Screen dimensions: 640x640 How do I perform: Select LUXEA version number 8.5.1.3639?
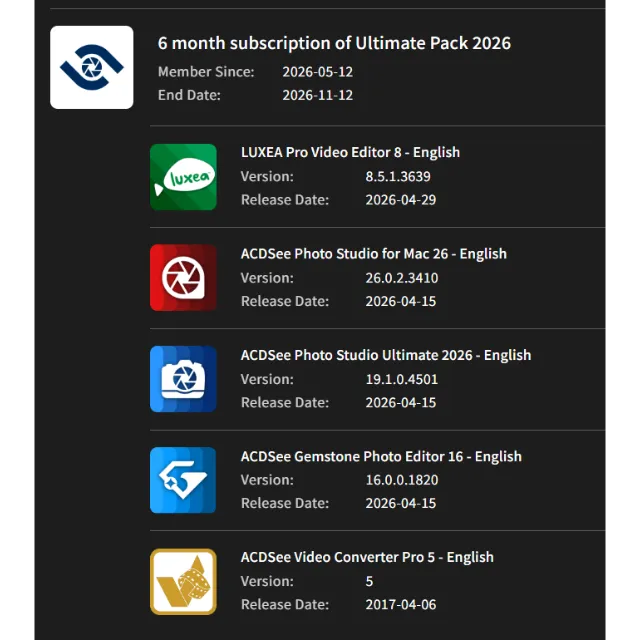tap(398, 176)
